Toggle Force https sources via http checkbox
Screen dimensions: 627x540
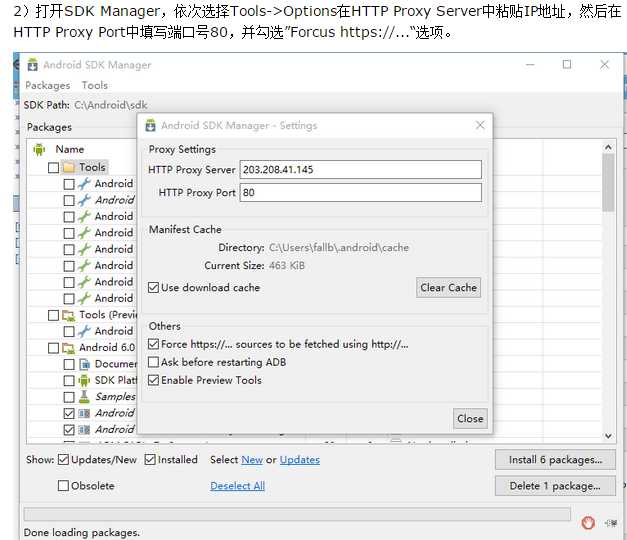[154, 344]
